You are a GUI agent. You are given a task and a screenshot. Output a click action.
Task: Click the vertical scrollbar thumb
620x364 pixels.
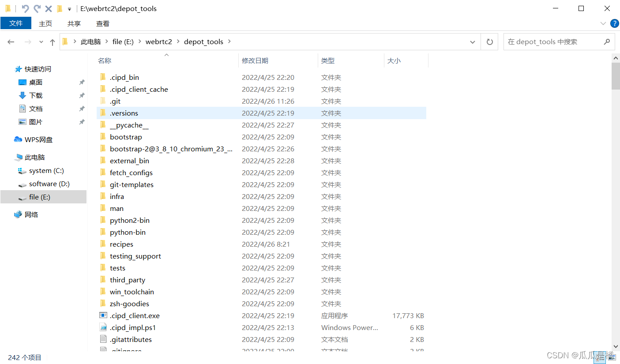[616, 76]
